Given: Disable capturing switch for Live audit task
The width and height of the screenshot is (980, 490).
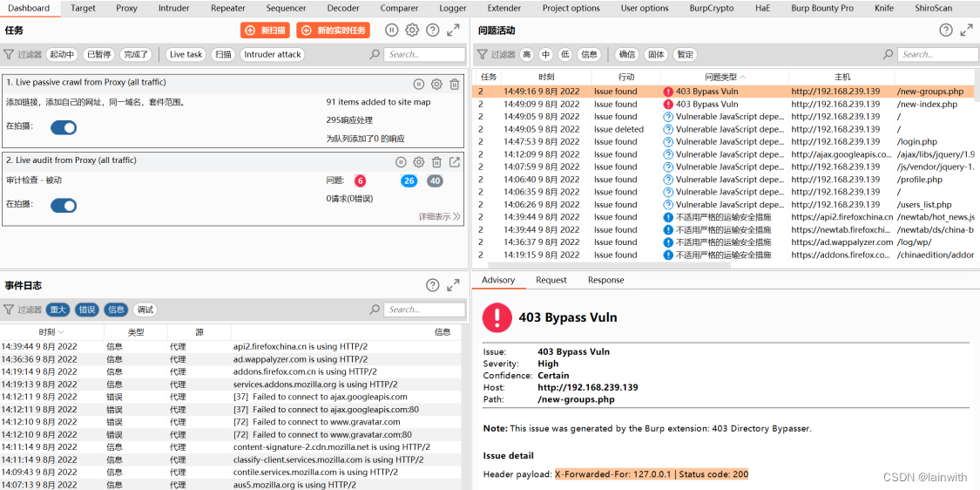Looking at the screenshot, I should point(64,205).
